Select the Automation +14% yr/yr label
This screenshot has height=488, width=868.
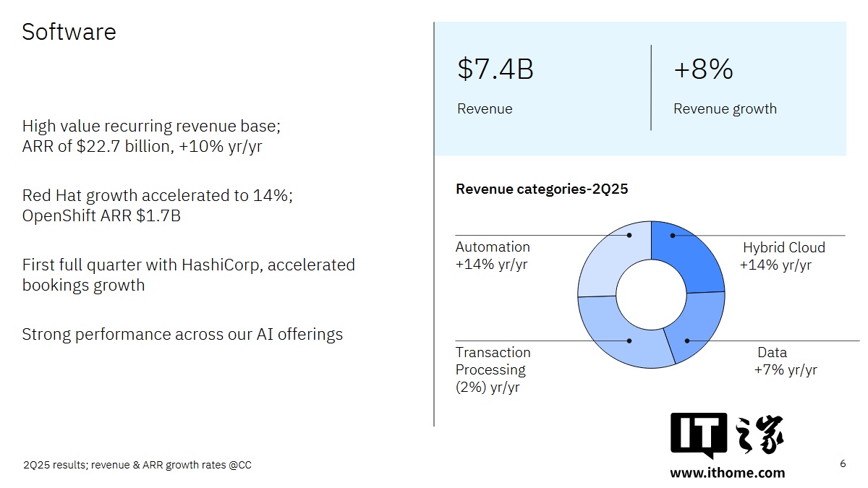(x=492, y=256)
